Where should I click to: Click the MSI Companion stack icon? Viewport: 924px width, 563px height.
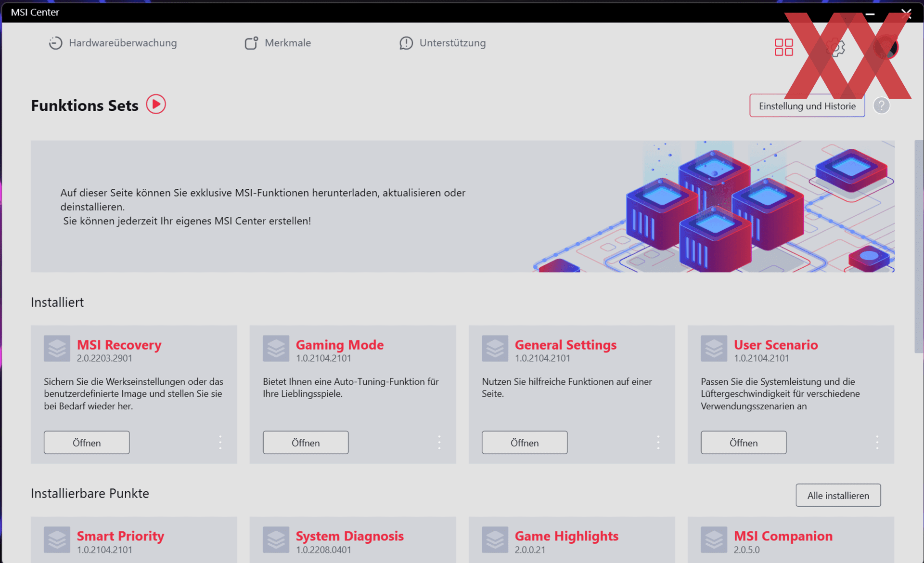point(714,539)
